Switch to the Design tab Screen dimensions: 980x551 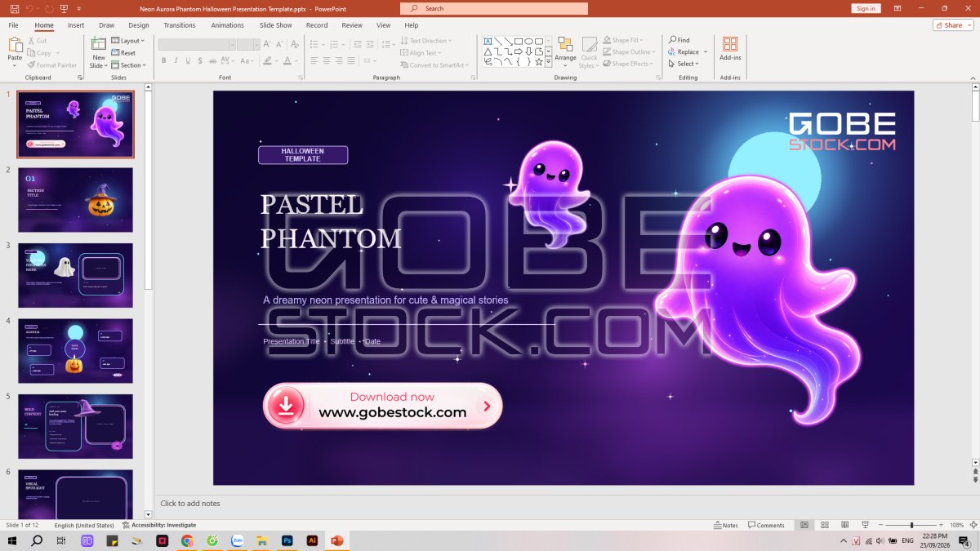(139, 25)
